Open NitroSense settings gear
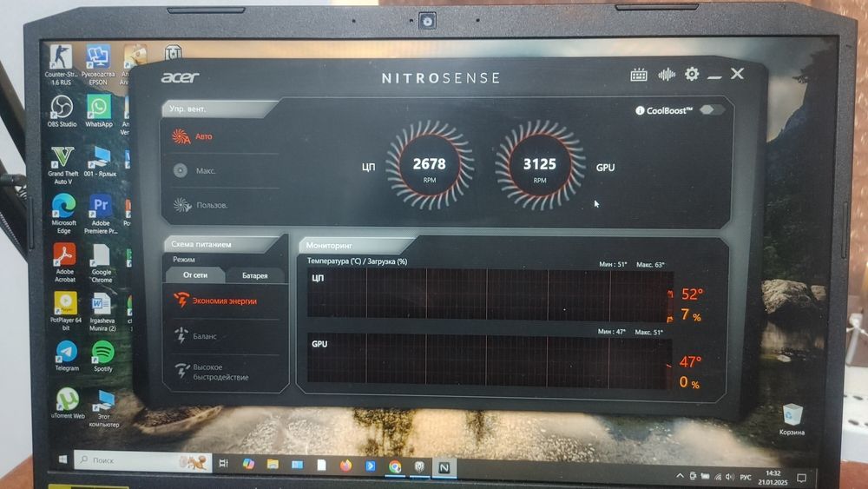This screenshot has height=489, width=868. pyautogui.click(x=692, y=74)
